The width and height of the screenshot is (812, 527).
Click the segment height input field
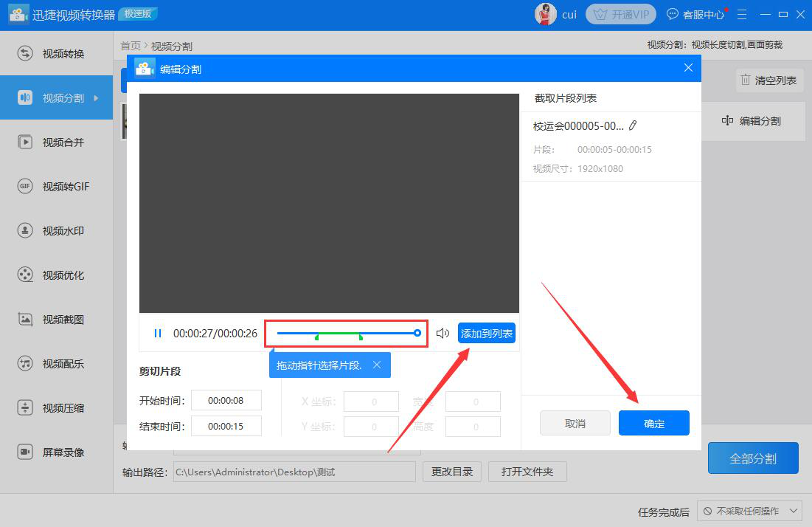473,427
